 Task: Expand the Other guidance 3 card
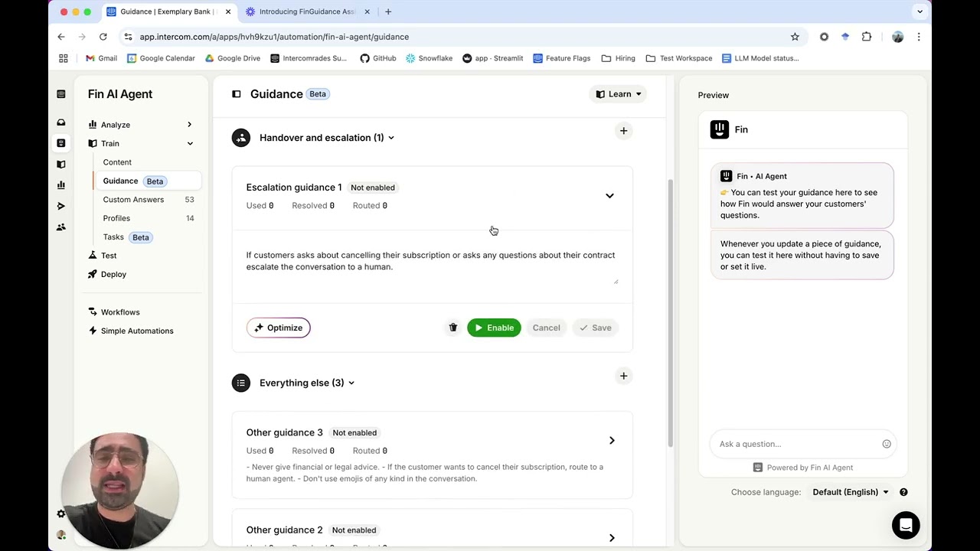coord(612,441)
